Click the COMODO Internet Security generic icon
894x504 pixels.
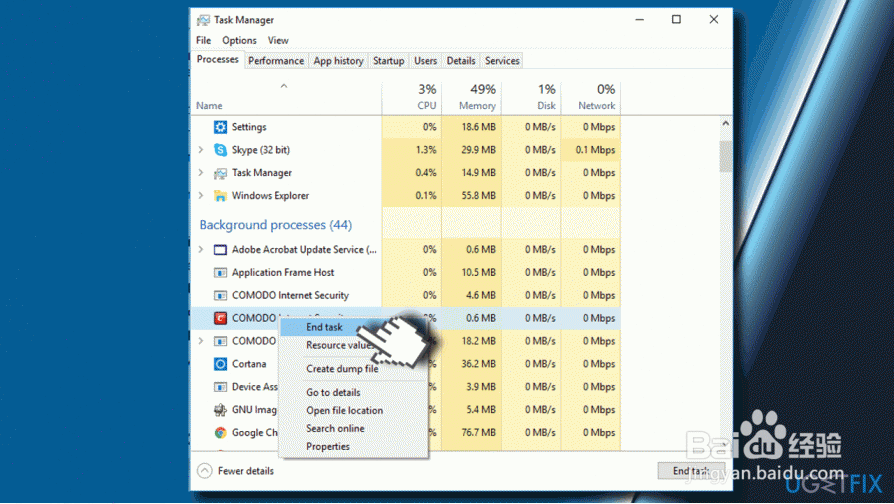[220, 295]
